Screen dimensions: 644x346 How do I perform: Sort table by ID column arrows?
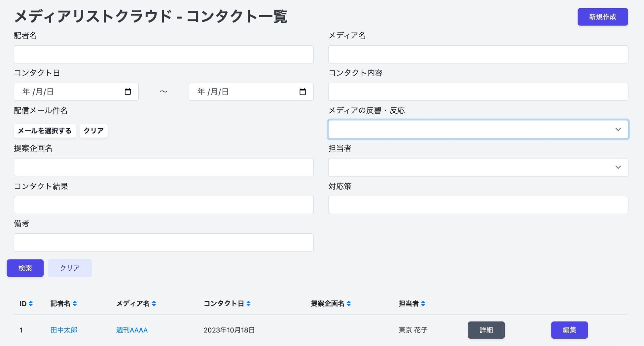31,303
